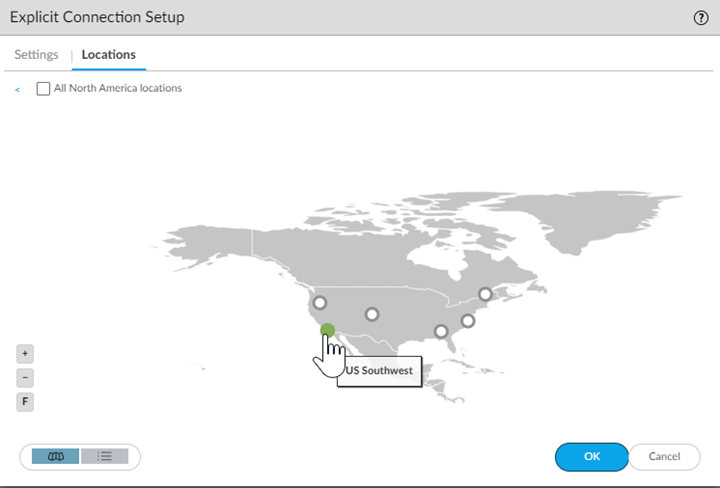720x488 pixels.
Task: Click the US Southwest tooltip label
Action: coord(379,371)
